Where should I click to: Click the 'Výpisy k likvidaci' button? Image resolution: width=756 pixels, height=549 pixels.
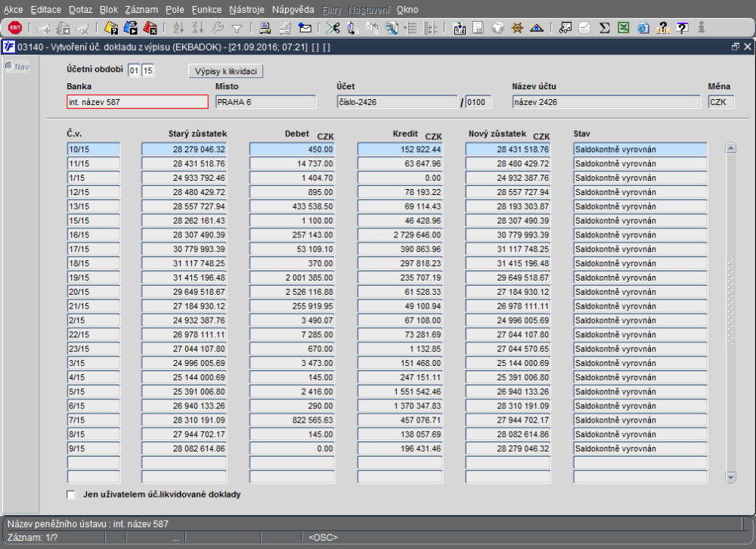coord(225,71)
